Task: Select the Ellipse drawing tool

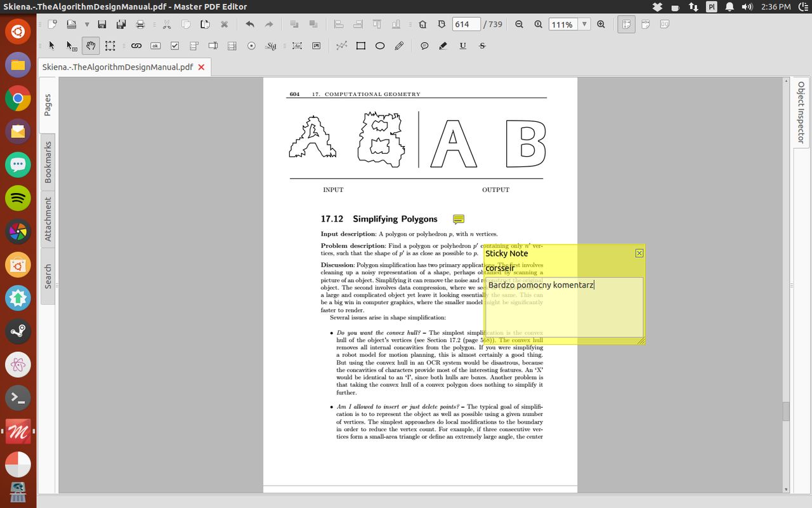Action: tap(380, 46)
